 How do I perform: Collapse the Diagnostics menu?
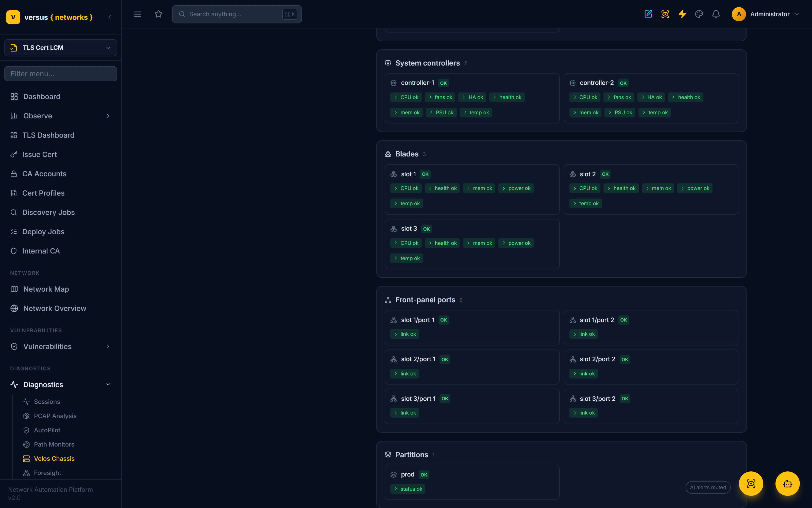coord(61,384)
